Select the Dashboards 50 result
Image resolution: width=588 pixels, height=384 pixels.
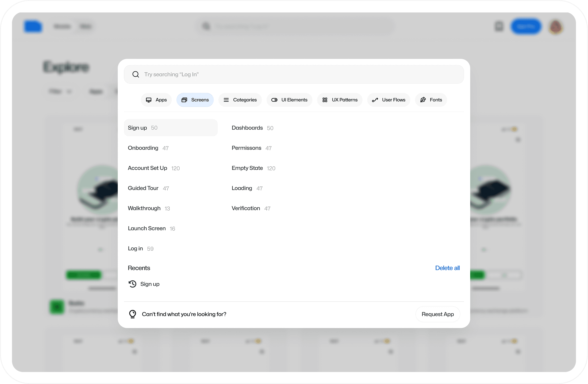click(252, 128)
